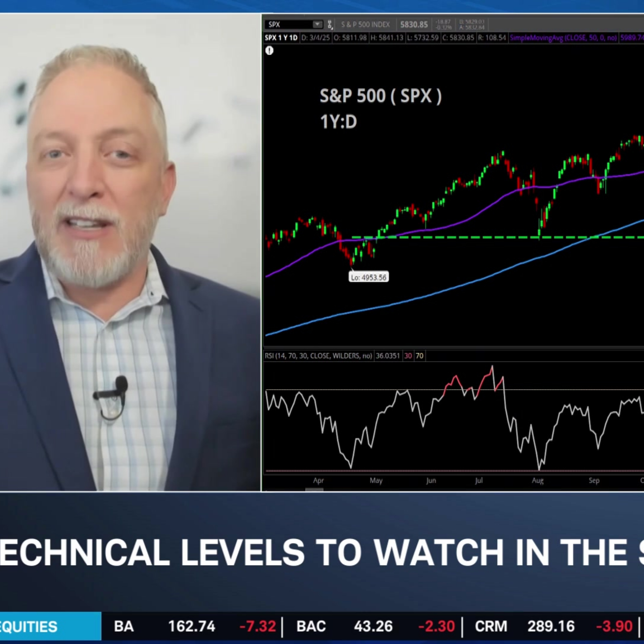This screenshot has width=644, height=644.
Task: Click the red RSI 30 oversold value
Action: pos(408,356)
